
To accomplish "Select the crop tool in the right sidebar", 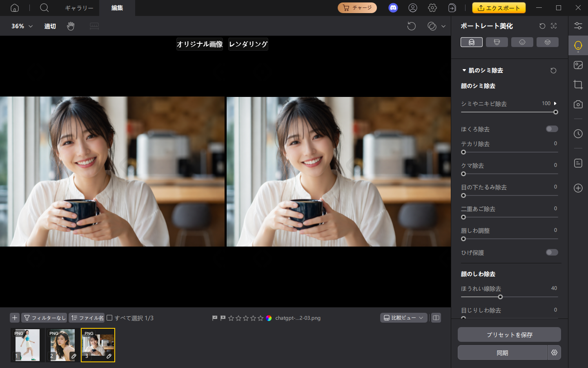I will [578, 85].
